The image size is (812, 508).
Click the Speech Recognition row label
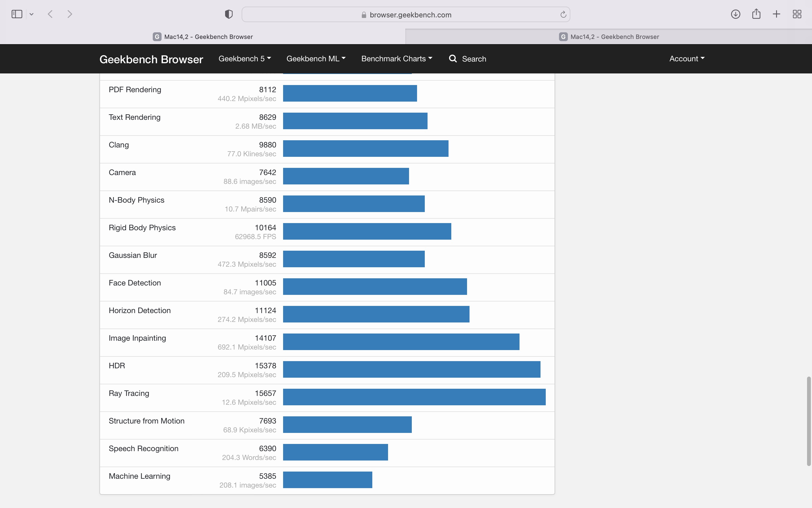tap(144, 449)
